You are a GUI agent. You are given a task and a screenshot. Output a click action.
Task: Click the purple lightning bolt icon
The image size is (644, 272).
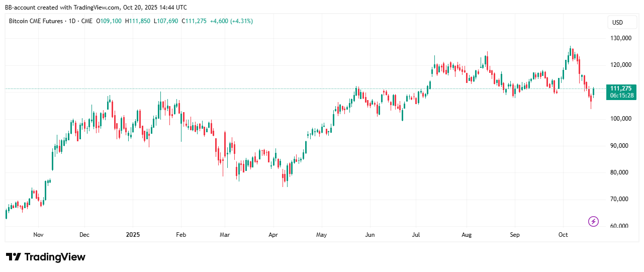click(x=593, y=221)
